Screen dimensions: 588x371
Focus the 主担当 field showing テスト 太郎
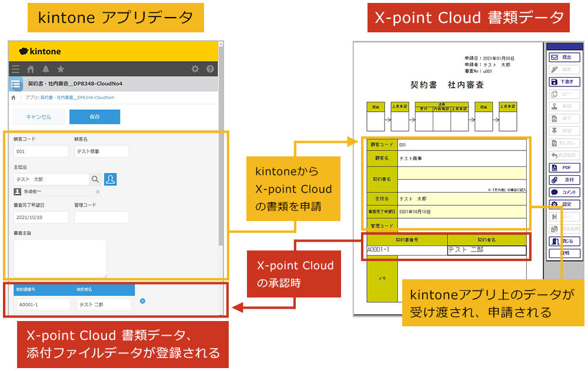point(51,179)
